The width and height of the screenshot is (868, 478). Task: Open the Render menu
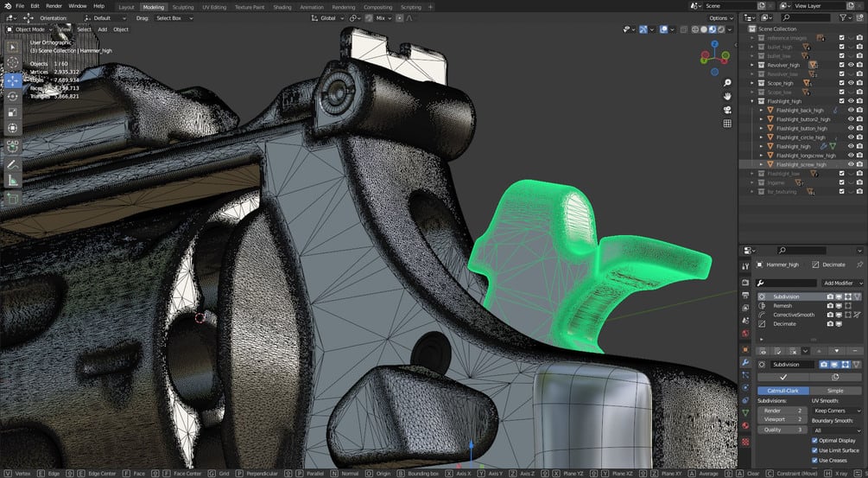(54, 6)
